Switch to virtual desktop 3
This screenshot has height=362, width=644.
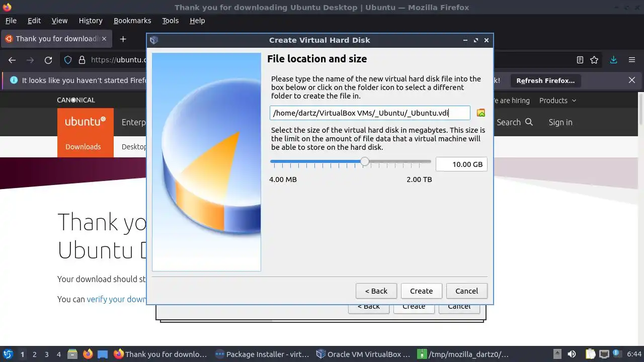click(x=46, y=354)
